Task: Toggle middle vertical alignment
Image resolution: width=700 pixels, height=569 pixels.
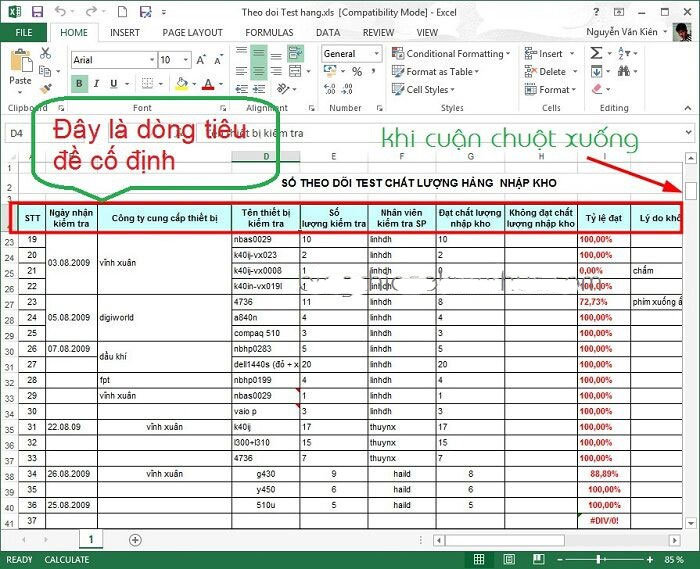Action: click(x=259, y=53)
